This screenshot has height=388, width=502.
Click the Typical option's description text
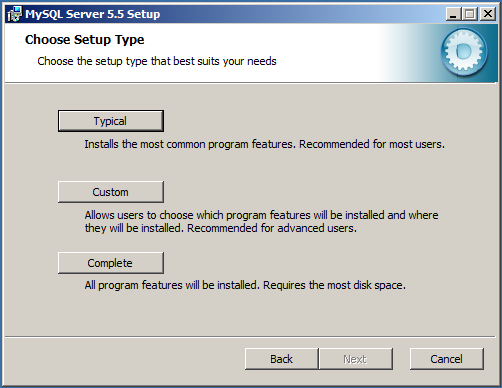click(x=264, y=144)
